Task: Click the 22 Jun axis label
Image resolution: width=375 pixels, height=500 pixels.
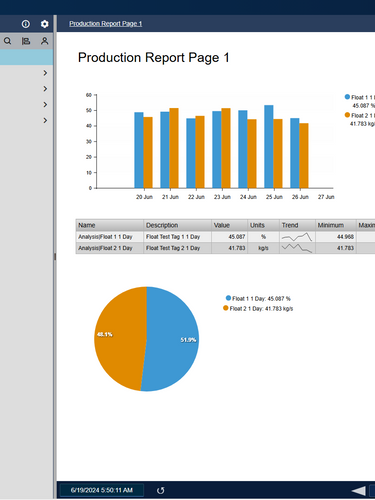Action: click(196, 197)
